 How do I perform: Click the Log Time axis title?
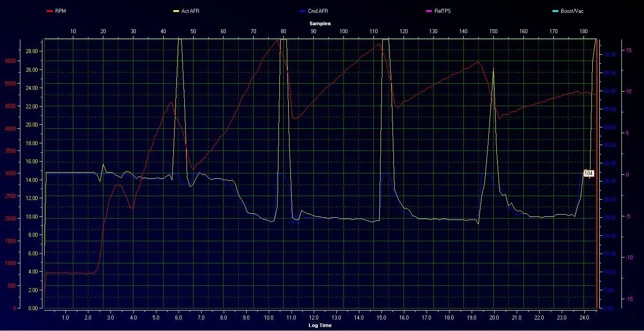pos(320,325)
